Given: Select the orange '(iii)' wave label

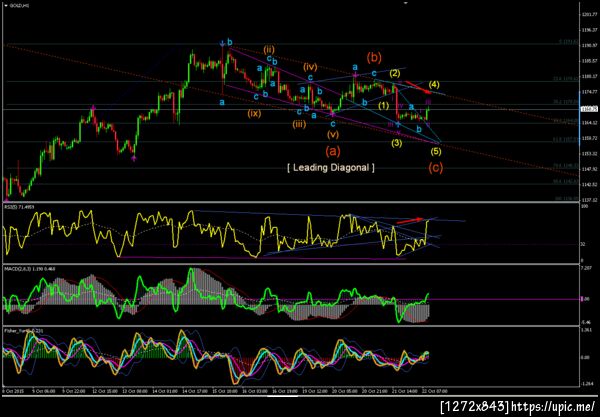Looking at the screenshot, I should click(x=299, y=124).
